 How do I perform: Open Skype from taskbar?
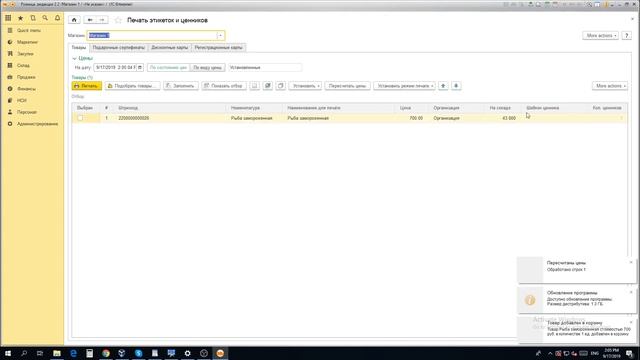(x=138, y=353)
